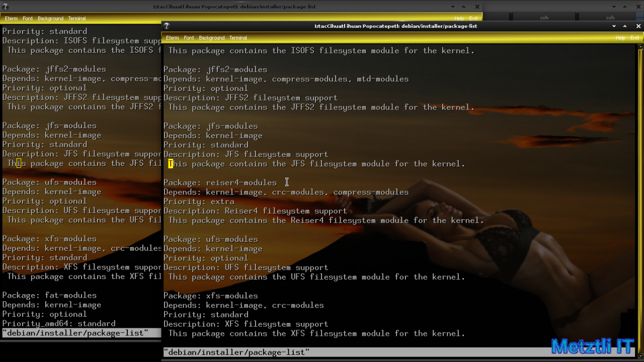
Task: Open the Terminal menu in the front window
Action: tap(238, 38)
